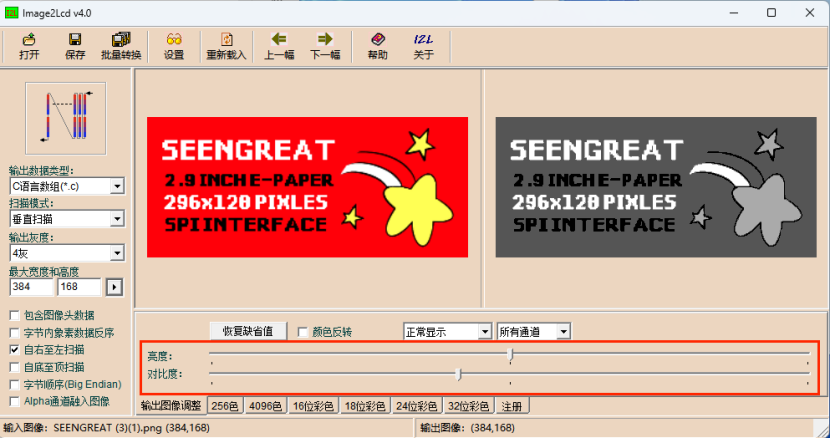Expand the 输出数据类型 dropdown
830x438 pixels.
[117, 187]
